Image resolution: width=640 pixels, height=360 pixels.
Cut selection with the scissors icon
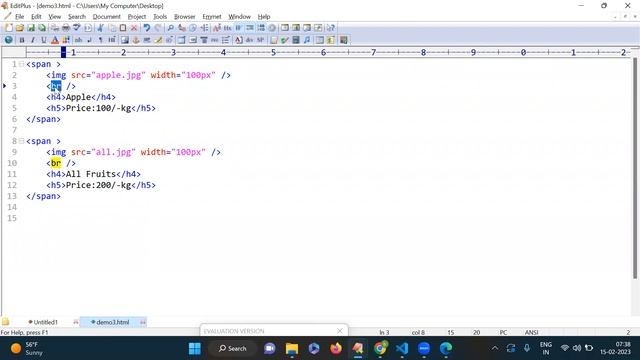tap(100, 28)
